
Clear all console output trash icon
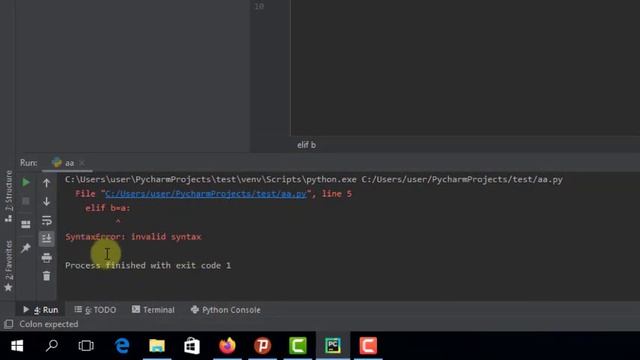tap(47, 276)
